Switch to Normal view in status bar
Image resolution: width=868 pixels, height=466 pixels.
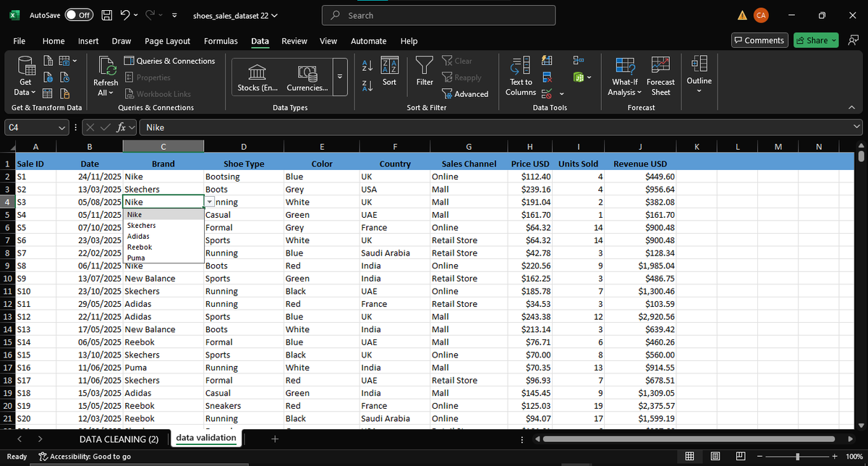[690, 456]
